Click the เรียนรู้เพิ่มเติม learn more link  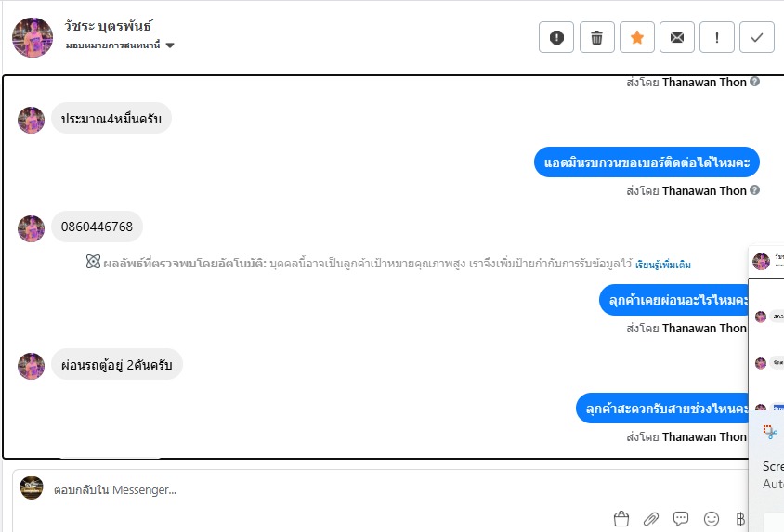(663, 265)
